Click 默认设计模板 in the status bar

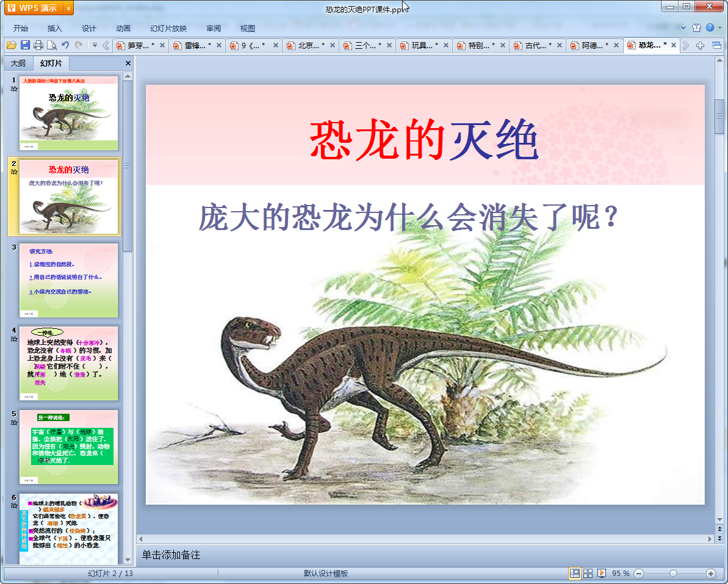pyautogui.click(x=326, y=574)
